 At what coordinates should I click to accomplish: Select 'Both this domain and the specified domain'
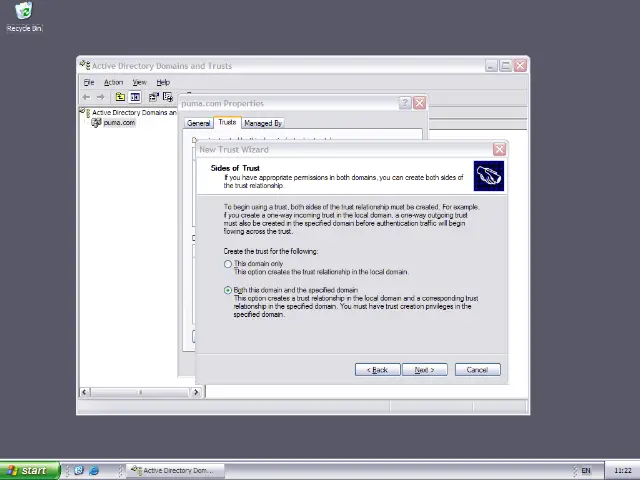[228, 290]
